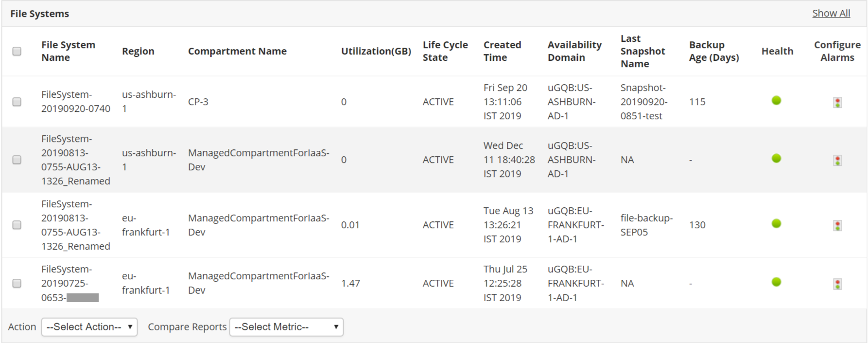Open alarm configuration for the Wed Dec 11 file system
Viewport: 868px width, 343px height.
pyautogui.click(x=837, y=160)
